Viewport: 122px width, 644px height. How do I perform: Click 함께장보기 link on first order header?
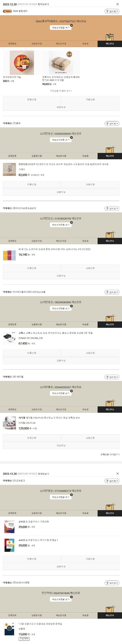43,5
